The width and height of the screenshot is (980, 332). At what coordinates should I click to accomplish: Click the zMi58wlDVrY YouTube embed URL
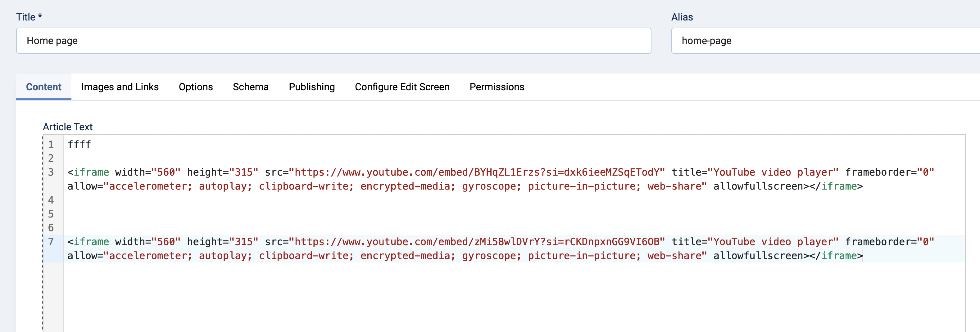[x=477, y=242]
